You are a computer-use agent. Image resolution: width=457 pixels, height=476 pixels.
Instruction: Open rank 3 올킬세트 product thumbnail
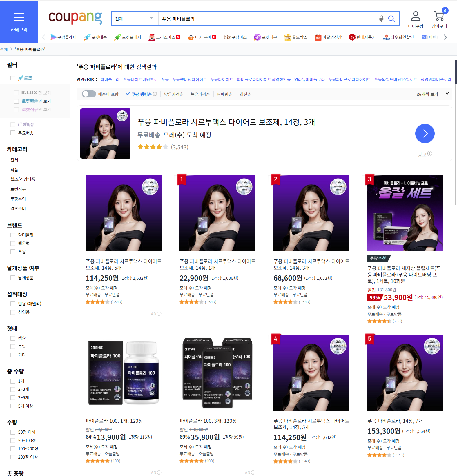coord(405,213)
